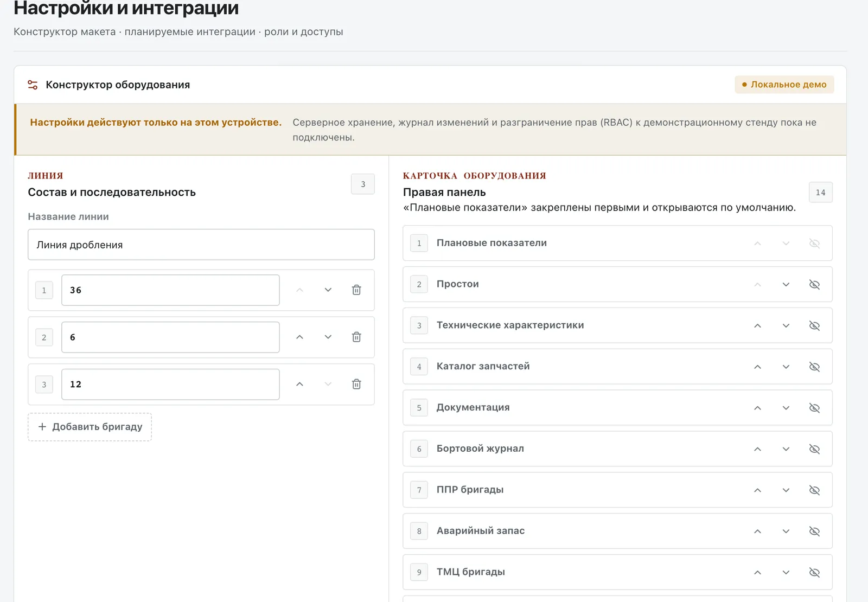Delete brigade row 12
This screenshot has height=602, width=868.
(356, 385)
